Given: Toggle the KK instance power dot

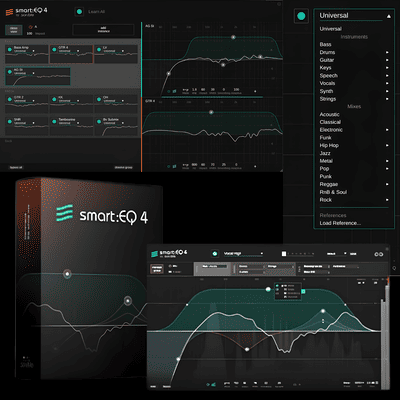Looking at the screenshot, I should pos(54,99).
